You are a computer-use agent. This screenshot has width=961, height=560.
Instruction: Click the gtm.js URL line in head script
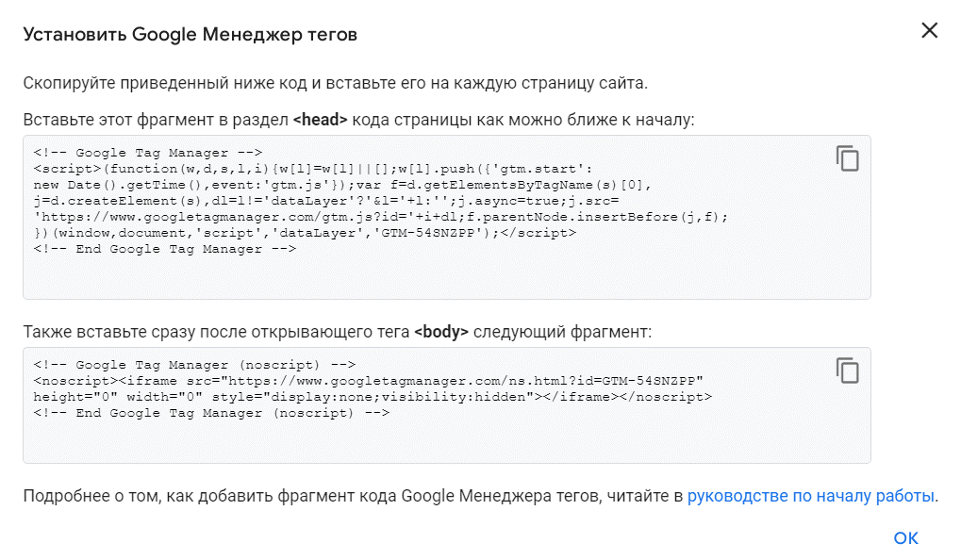tap(377, 217)
